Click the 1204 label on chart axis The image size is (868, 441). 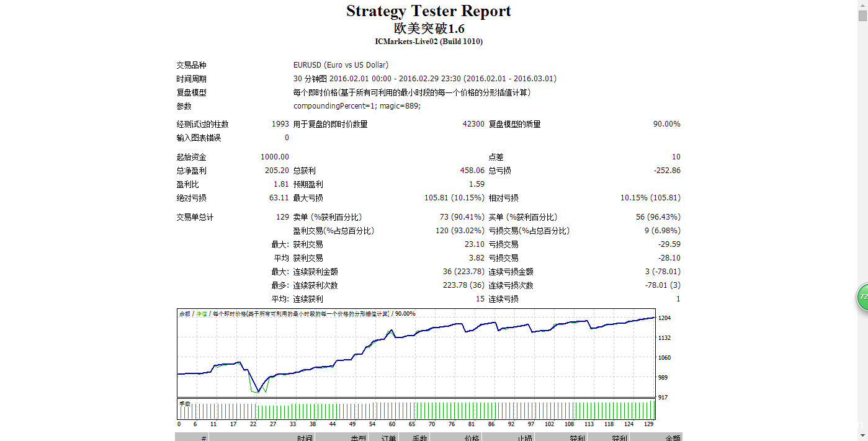point(664,318)
